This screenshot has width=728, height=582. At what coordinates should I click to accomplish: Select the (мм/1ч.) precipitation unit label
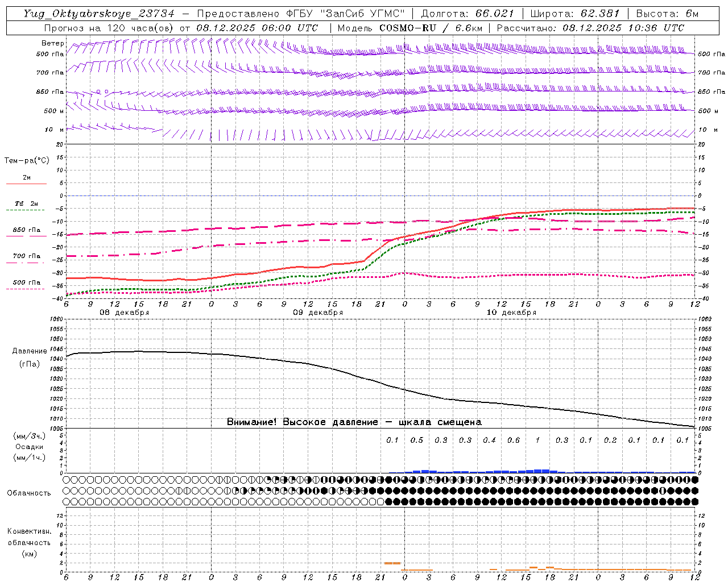click(29, 458)
